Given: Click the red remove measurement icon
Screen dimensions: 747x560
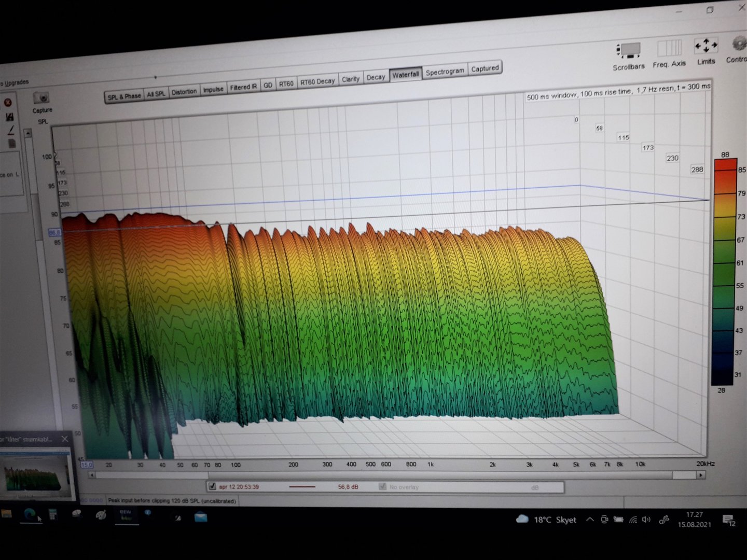Looking at the screenshot, I should click(8, 102).
